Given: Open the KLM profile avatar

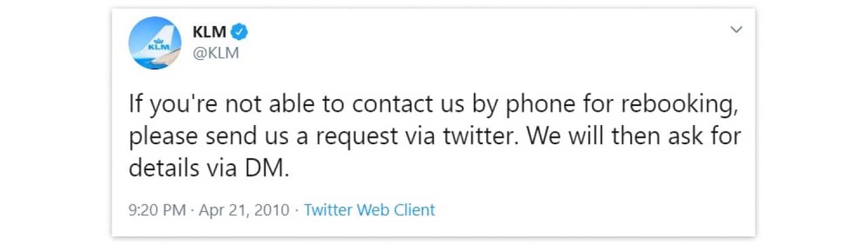Looking at the screenshot, I should 155,43.
